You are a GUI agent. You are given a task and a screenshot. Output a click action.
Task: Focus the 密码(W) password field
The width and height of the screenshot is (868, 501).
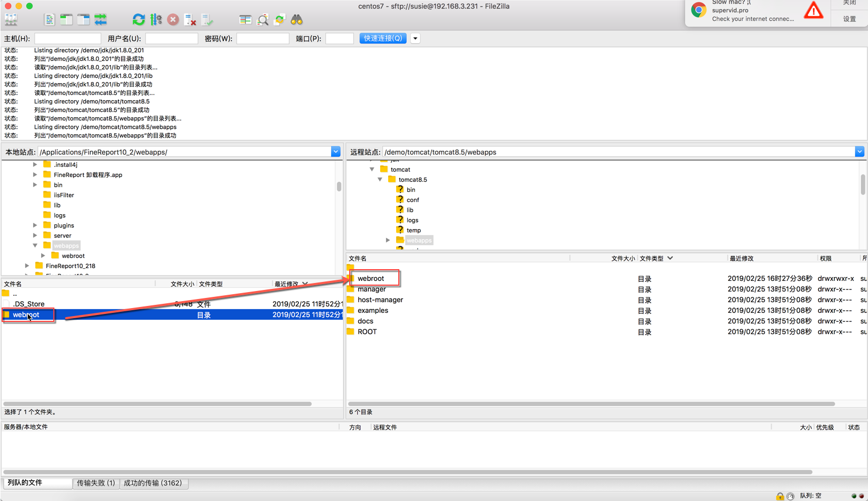pos(263,38)
